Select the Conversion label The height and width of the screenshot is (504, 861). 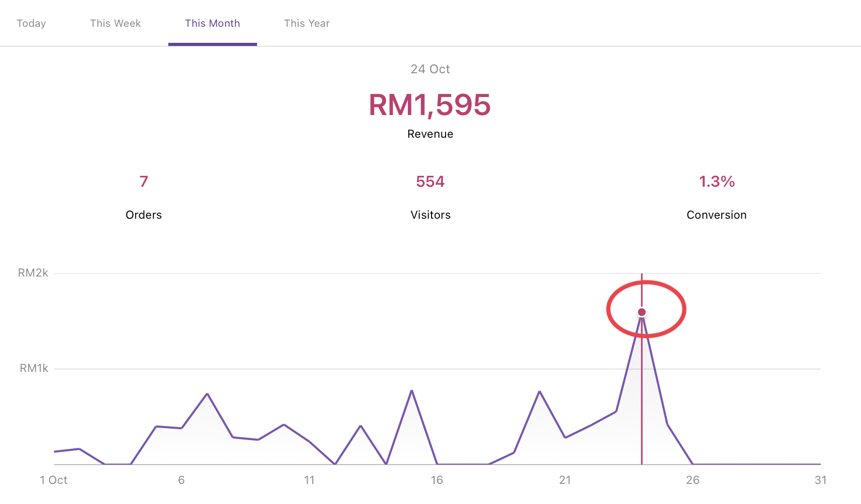click(716, 215)
